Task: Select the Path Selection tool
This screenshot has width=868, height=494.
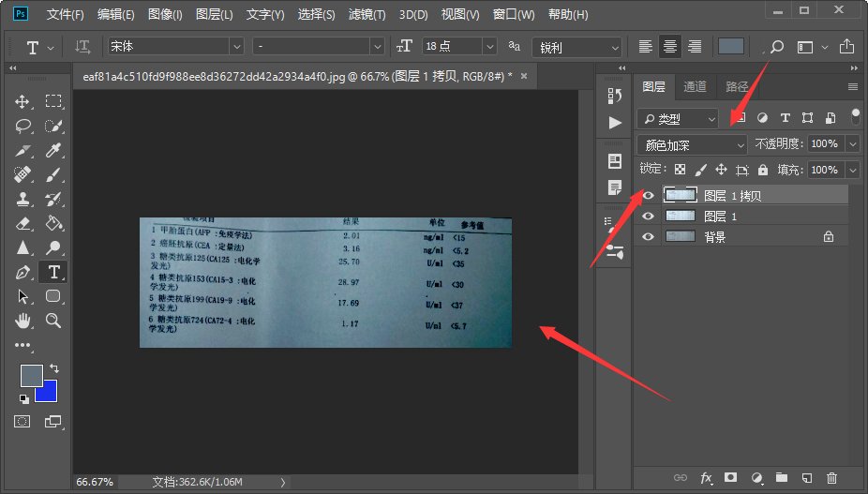Action: tap(22, 296)
